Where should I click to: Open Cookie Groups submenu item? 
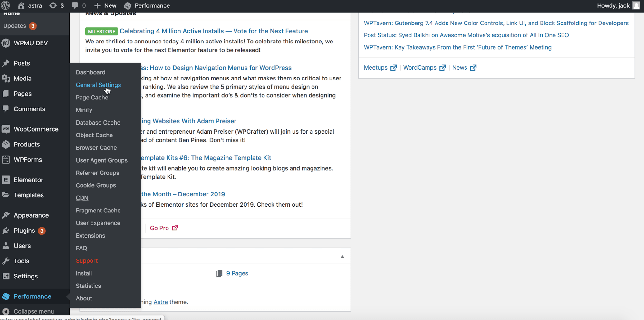click(96, 185)
